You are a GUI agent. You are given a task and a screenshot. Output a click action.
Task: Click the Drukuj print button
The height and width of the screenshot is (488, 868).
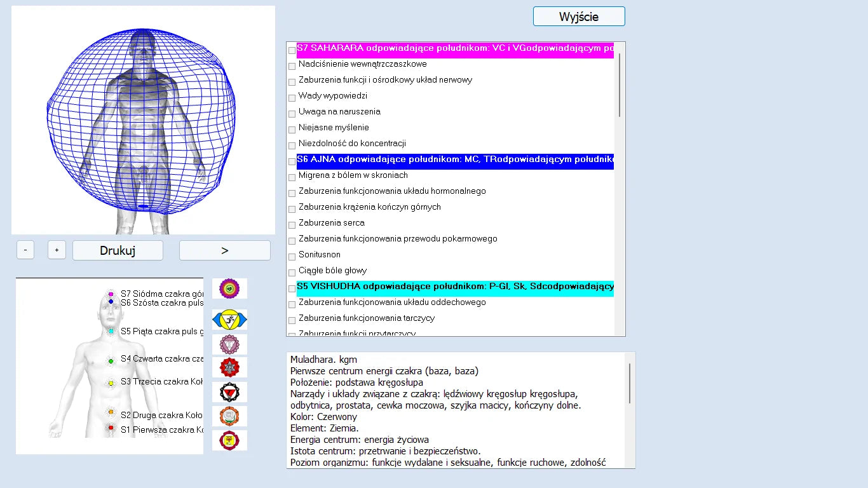pyautogui.click(x=118, y=250)
